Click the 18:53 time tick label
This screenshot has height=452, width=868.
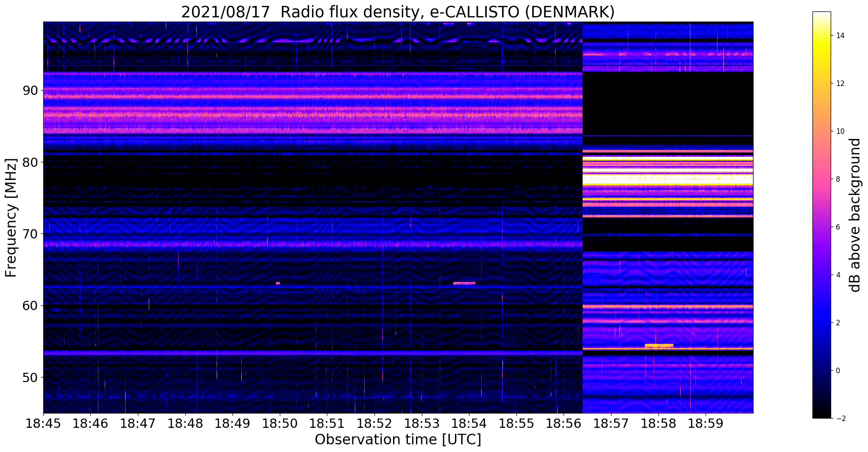point(421,424)
